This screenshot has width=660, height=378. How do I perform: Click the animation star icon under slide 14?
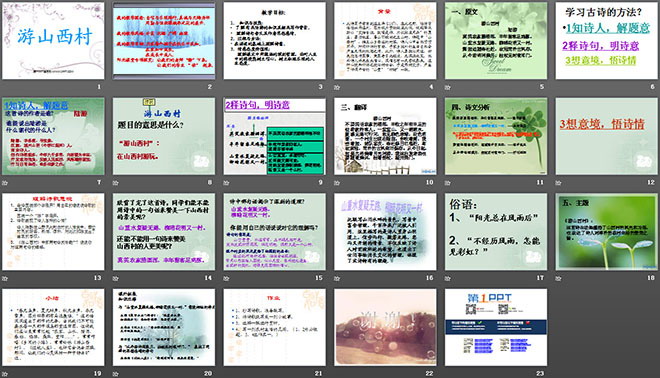click(x=115, y=278)
